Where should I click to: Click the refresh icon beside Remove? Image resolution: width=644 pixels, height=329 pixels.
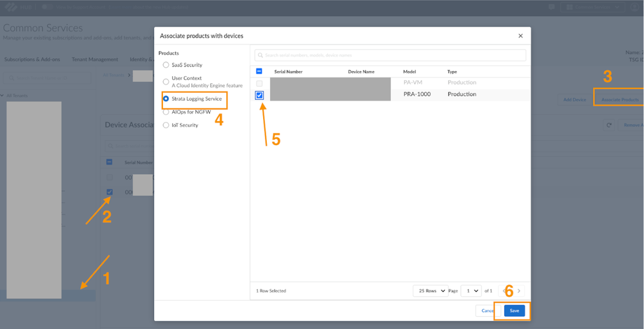[609, 125]
